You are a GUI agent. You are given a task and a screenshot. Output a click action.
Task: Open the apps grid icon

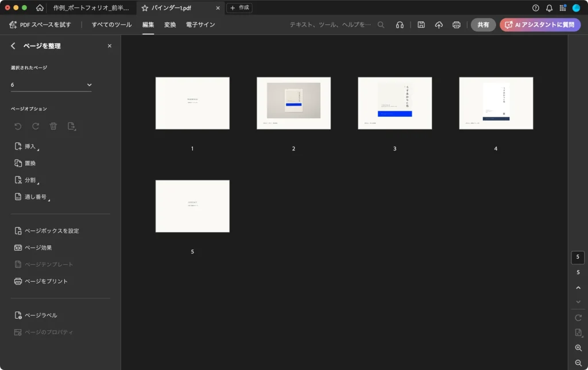click(563, 8)
